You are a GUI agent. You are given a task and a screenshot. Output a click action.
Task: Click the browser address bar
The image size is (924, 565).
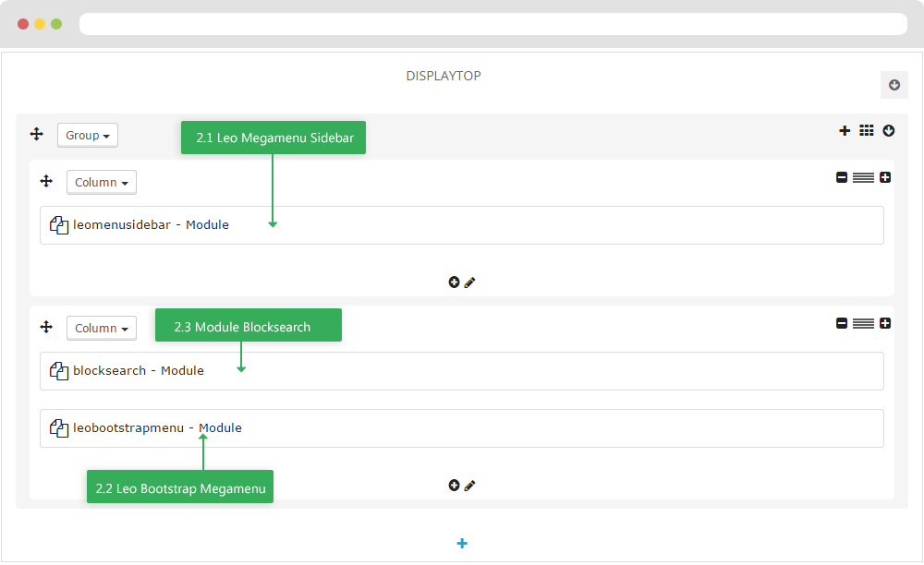click(493, 24)
